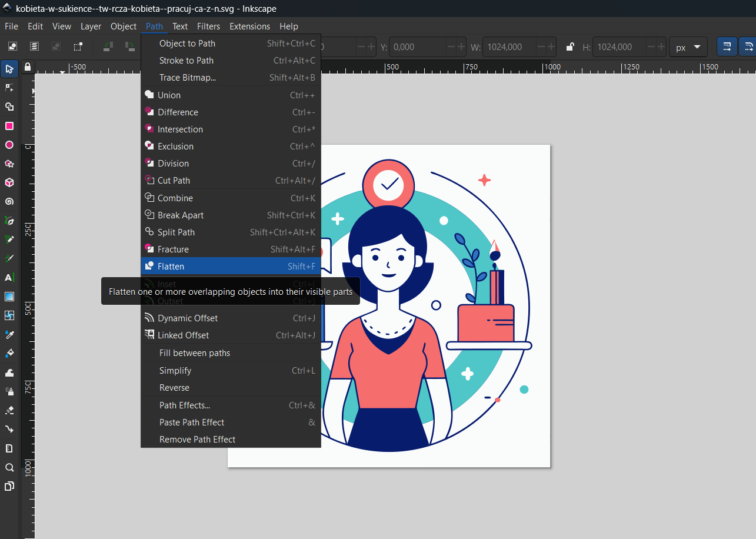The width and height of the screenshot is (756, 539).
Task: Click Select All objects toolbar icon
Action: click(13, 46)
